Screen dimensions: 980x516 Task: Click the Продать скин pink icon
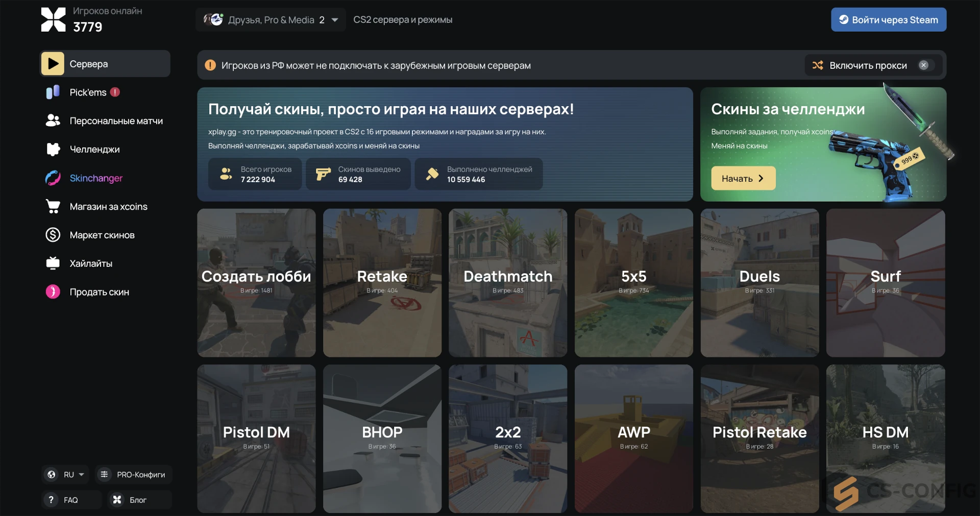pyautogui.click(x=53, y=291)
